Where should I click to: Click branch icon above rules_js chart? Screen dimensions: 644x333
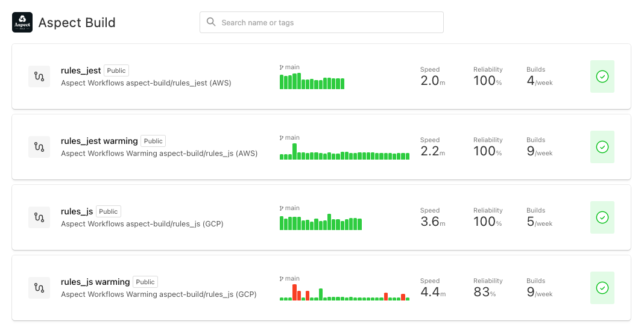click(x=282, y=208)
